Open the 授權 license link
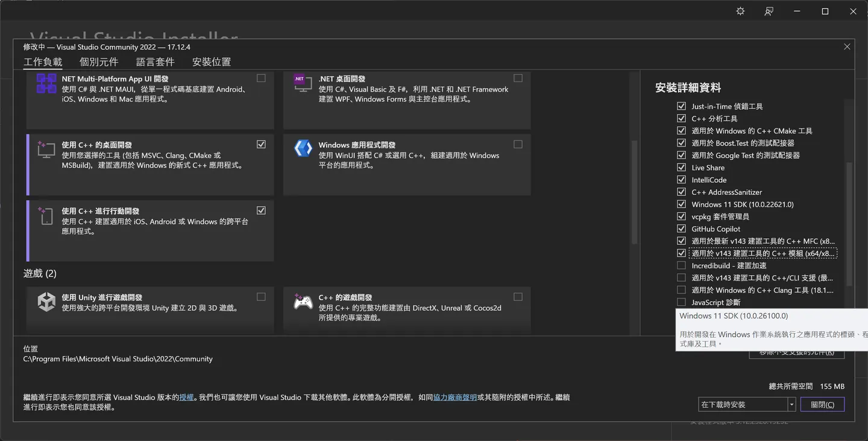The width and height of the screenshot is (868, 441). pos(187,397)
